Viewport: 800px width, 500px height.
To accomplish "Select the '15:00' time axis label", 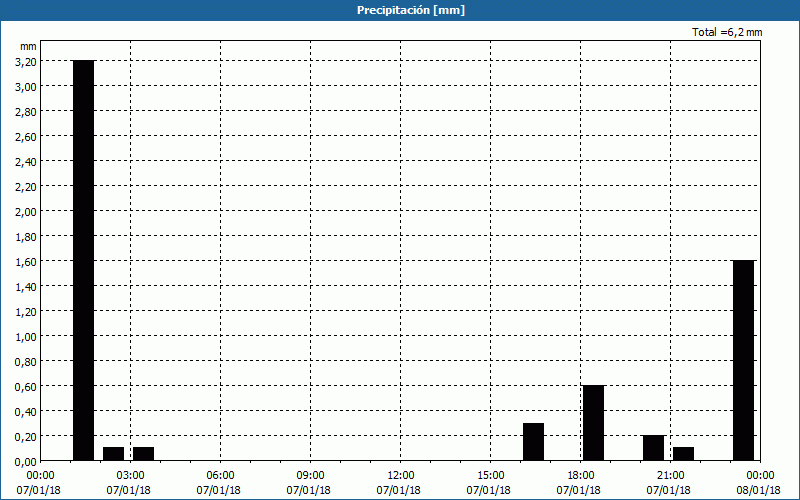I will coord(490,476).
